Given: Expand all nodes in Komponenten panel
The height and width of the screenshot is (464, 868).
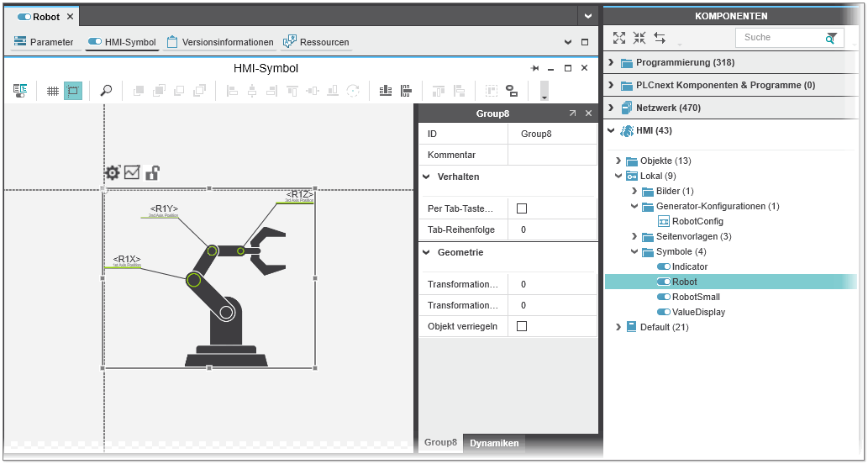Looking at the screenshot, I should point(619,38).
